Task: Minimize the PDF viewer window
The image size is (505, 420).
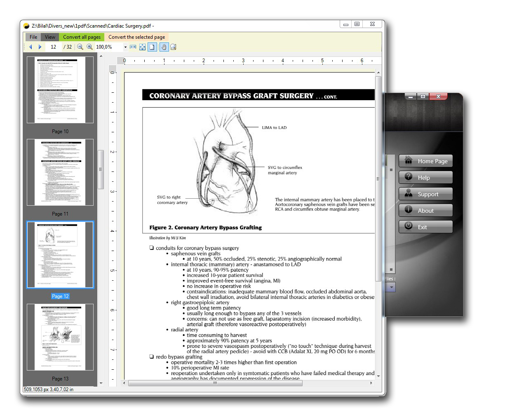Action: [x=345, y=24]
